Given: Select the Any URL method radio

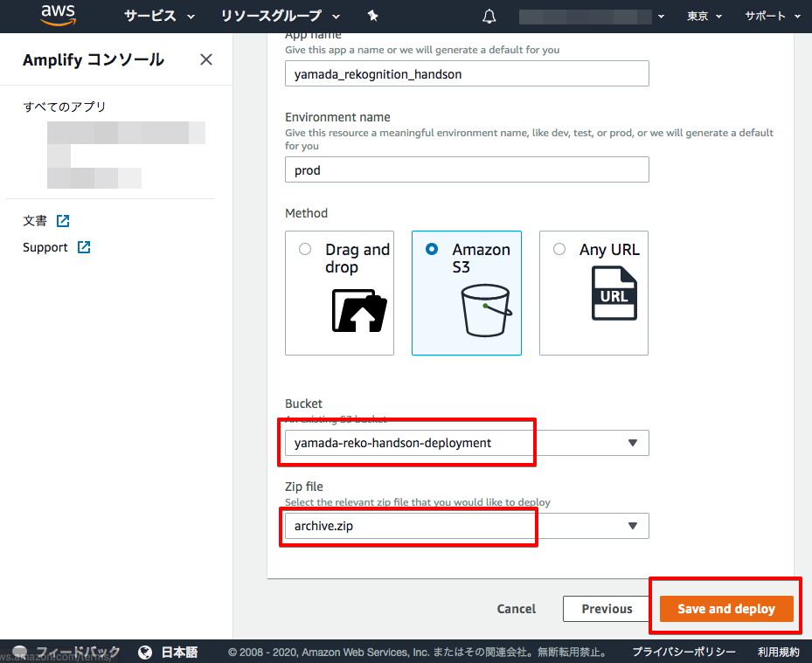Looking at the screenshot, I should [x=559, y=249].
